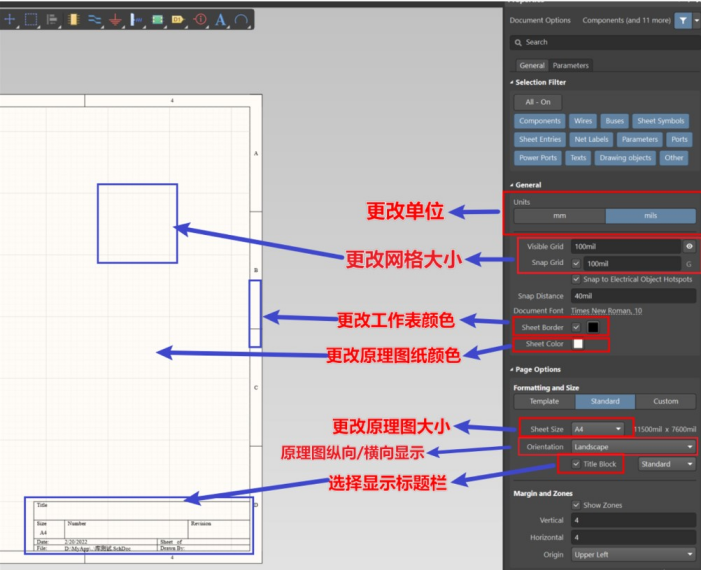Open the Sheet Size dropdown
The image size is (701, 570).
[598, 428]
